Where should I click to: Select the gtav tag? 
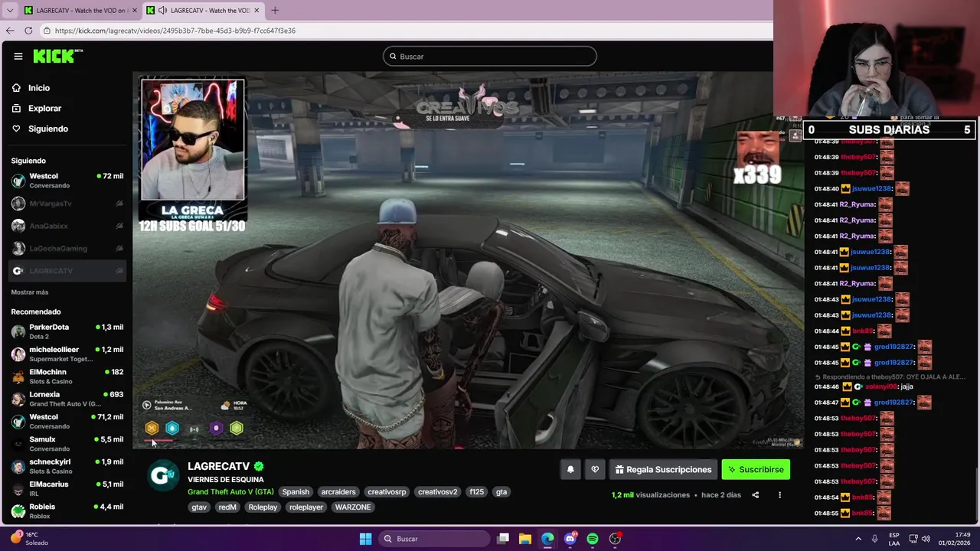[199, 507]
